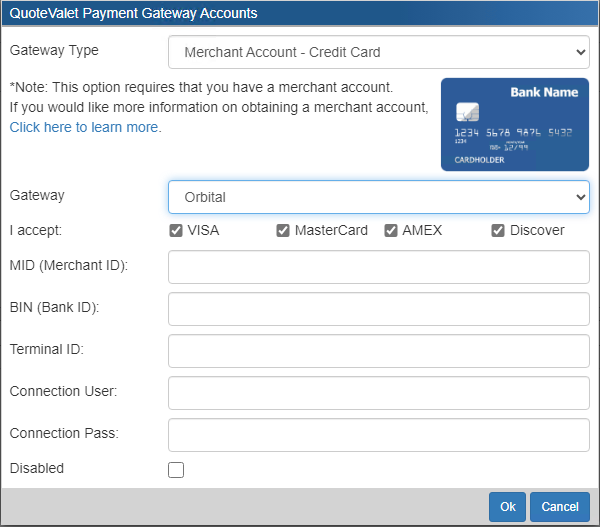Click the QuoteValet Payment Gateway Accounts title bar

tap(300, 14)
